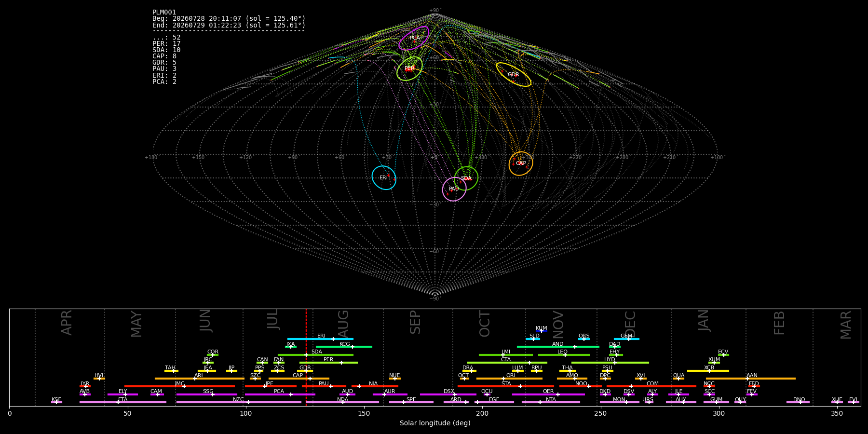Select the ETA shower bar in May
The image size is (868, 434).
(x=123, y=402)
